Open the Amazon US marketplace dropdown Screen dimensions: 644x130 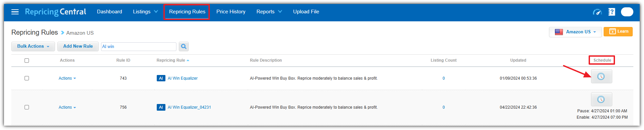(x=575, y=32)
